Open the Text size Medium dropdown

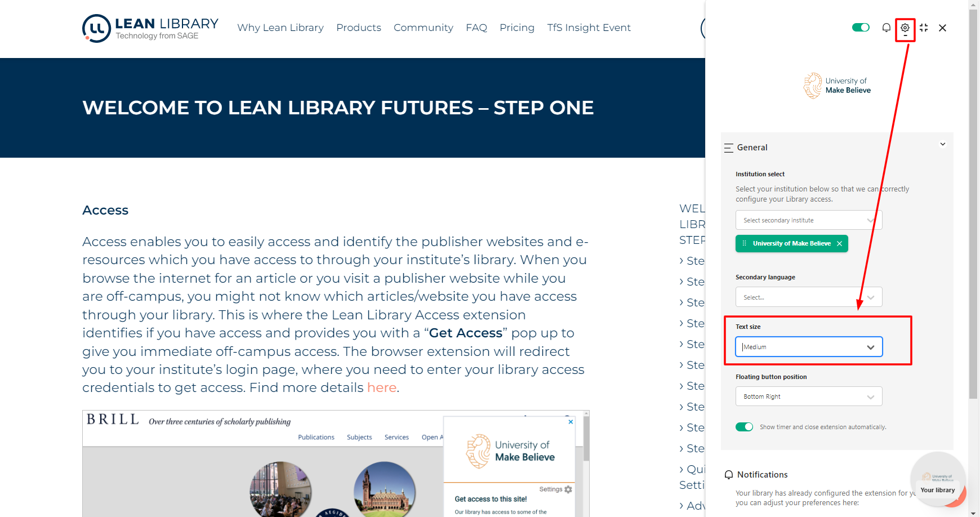pos(809,347)
